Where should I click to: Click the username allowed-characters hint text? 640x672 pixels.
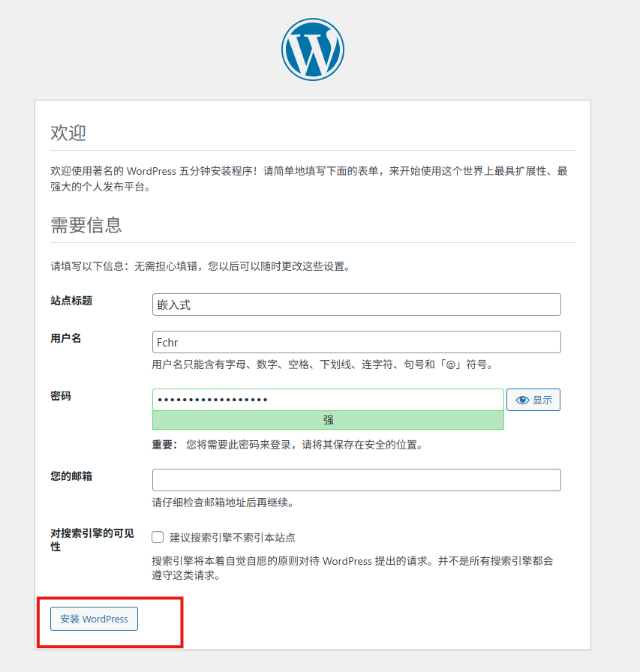(323, 364)
